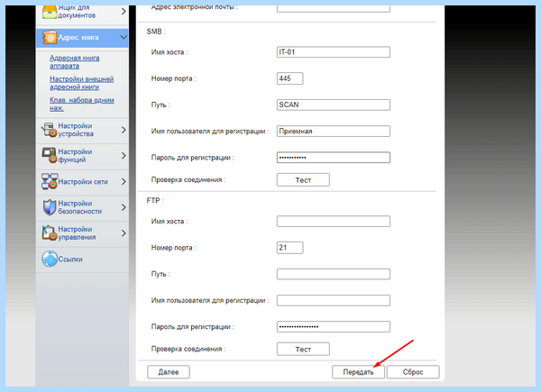Click the FTP Проверка соединения label
This screenshot has height=392, width=541.
click(x=188, y=349)
